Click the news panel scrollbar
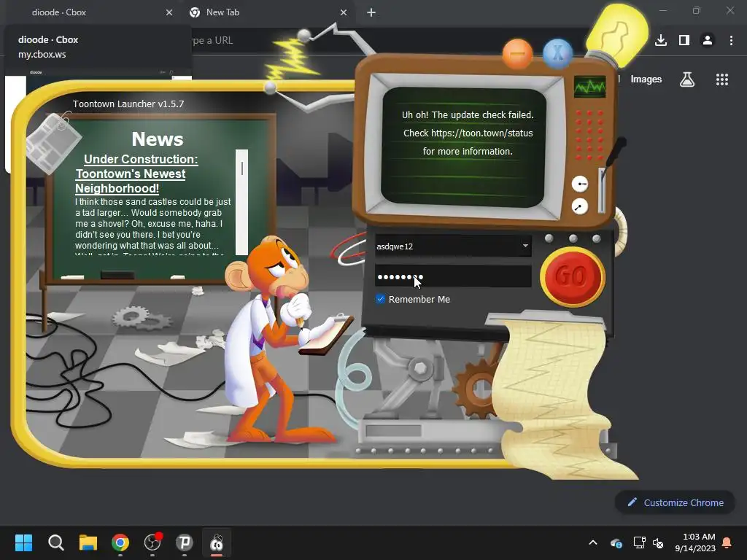The image size is (747, 560). 241,203
